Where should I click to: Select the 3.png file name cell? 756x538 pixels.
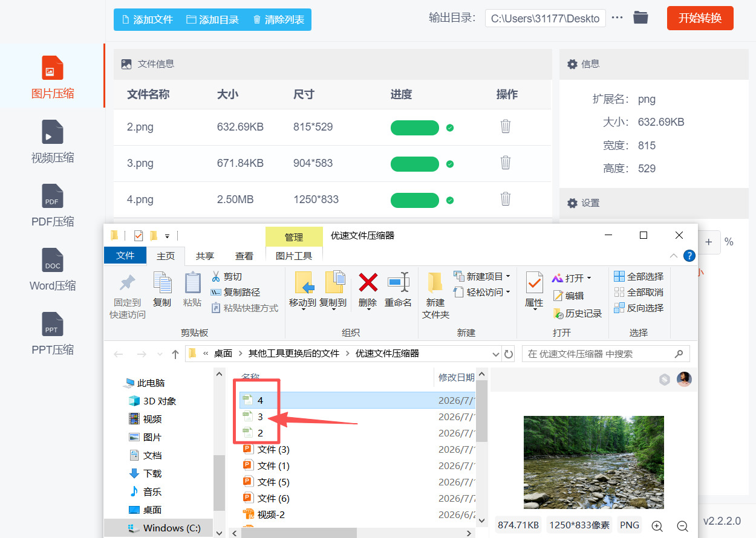(140, 163)
